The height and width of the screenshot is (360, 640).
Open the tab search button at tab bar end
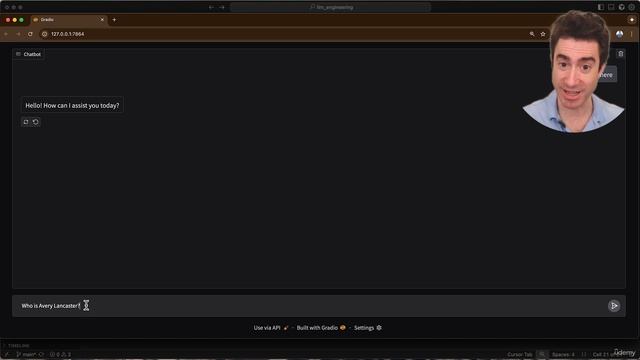coord(631,20)
